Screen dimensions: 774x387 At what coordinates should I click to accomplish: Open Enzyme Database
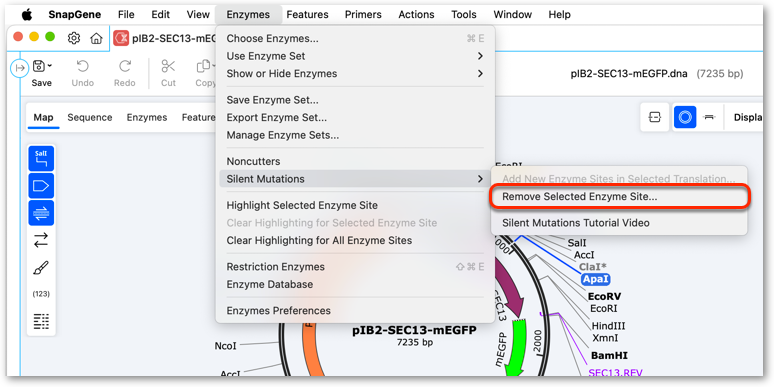[355, 285]
